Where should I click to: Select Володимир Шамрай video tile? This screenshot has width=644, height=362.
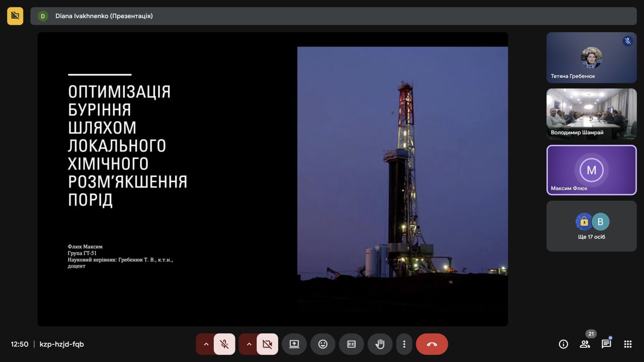591,114
